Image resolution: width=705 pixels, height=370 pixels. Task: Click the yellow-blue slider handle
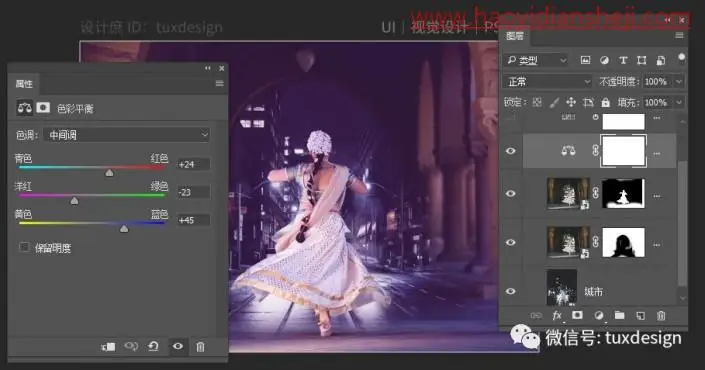[x=124, y=229]
